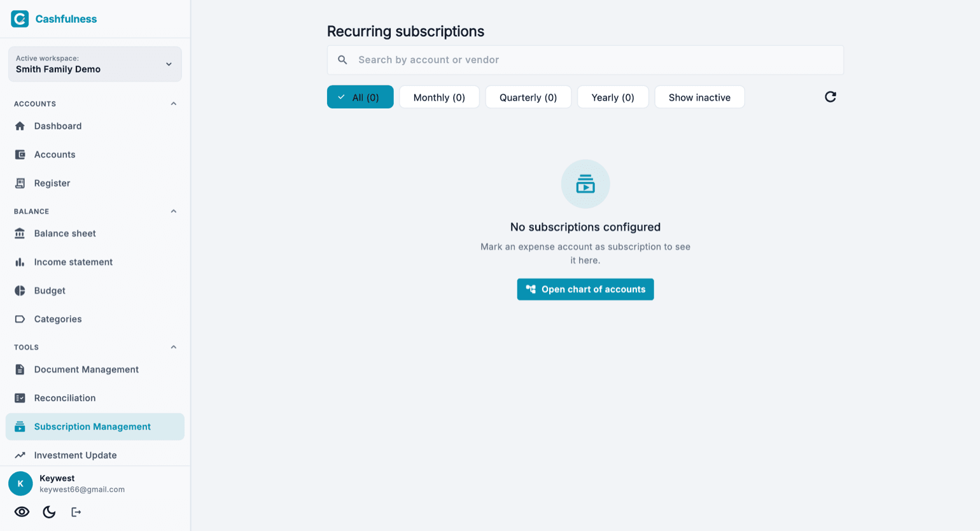Focus the search by account or vendor field

(x=585, y=60)
